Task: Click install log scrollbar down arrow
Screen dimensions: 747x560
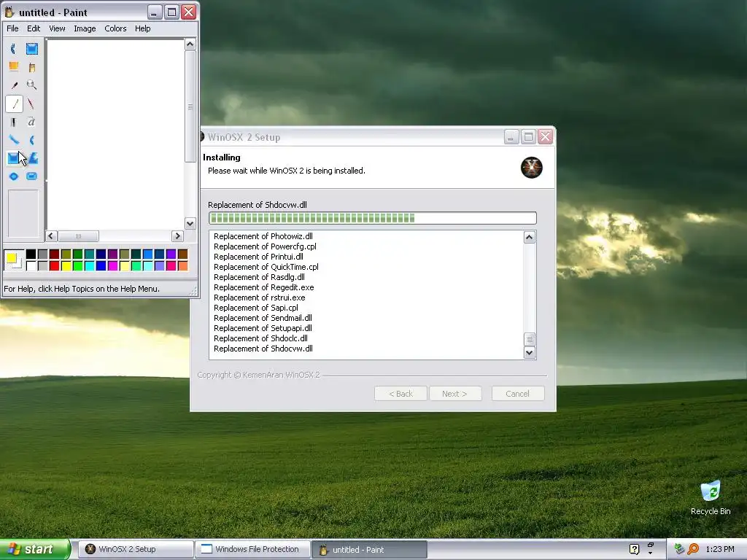Action: pos(530,352)
